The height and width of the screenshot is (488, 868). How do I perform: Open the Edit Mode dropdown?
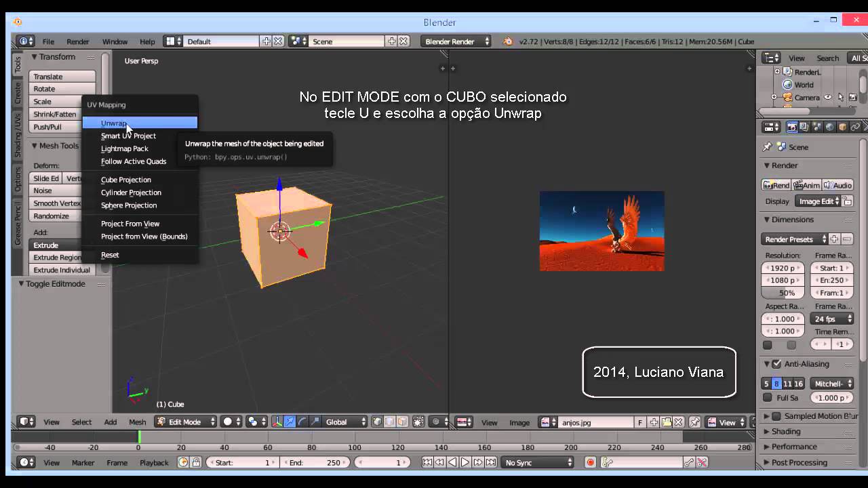(x=185, y=422)
